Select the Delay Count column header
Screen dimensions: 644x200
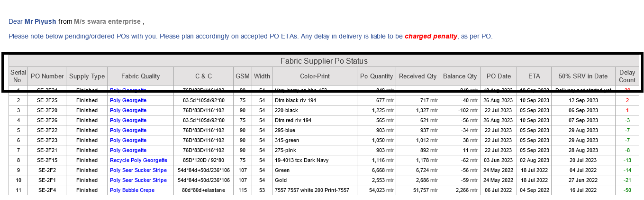(x=627, y=76)
